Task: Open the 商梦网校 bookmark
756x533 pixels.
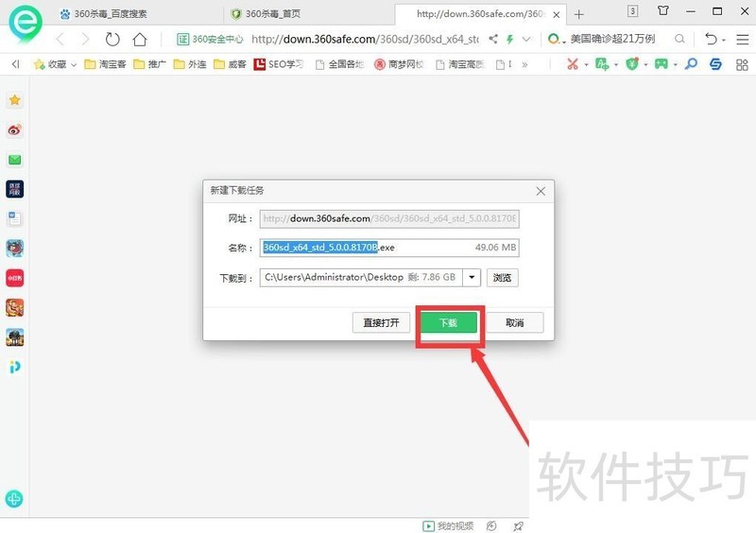Action: (x=399, y=64)
